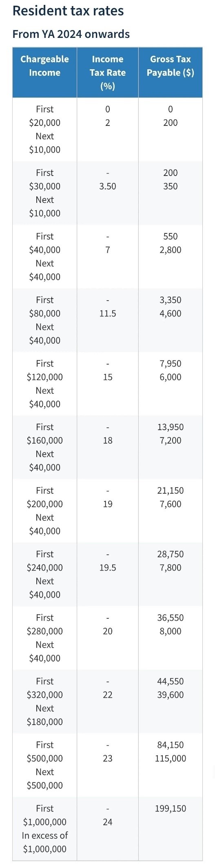The width and height of the screenshot is (215, 868).
Task: Select the First $320,000 income cell
Action: (44, 688)
